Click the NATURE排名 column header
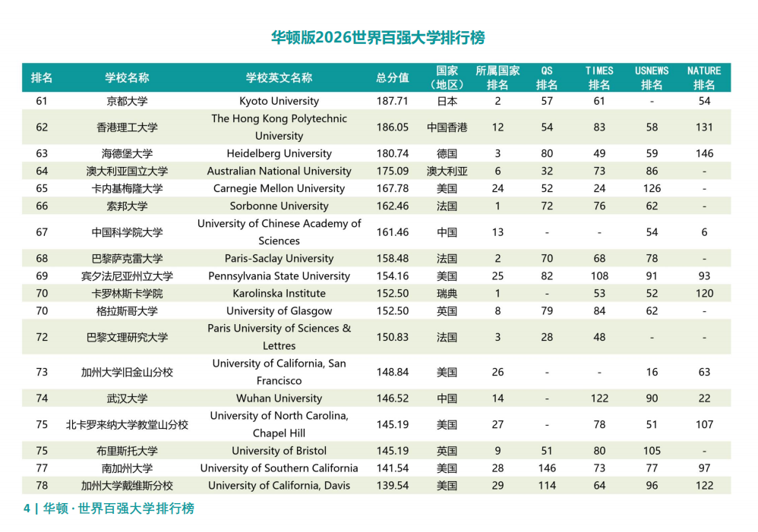 [x=704, y=77]
